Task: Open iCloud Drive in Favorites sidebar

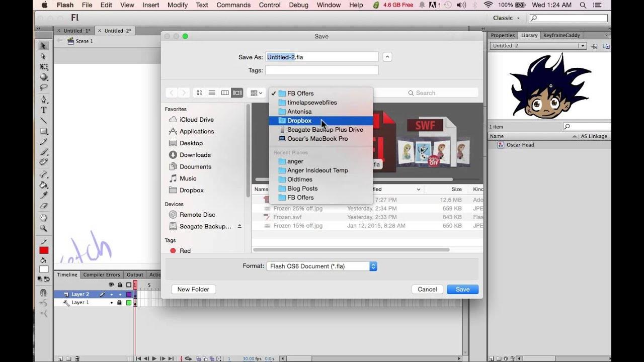Action: pyautogui.click(x=196, y=120)
